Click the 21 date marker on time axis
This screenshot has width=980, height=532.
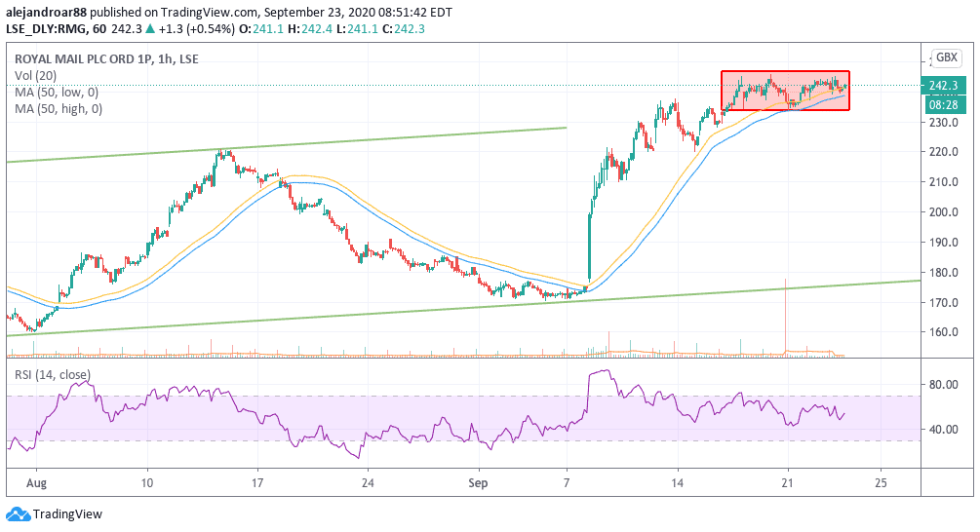tap(788, 482)
